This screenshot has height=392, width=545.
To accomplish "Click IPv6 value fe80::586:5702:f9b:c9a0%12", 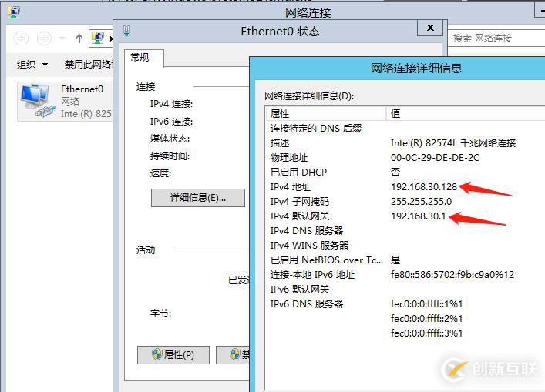I will click(452, 275).
